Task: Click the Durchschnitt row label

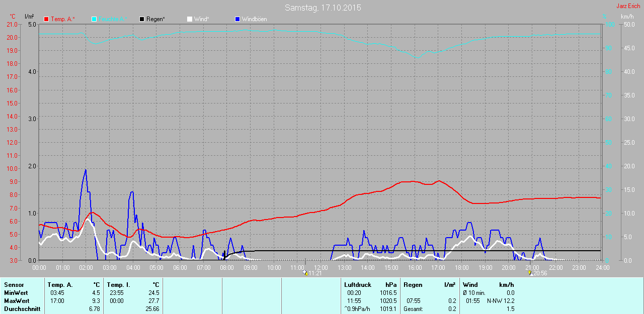Action: pos(22,309)
